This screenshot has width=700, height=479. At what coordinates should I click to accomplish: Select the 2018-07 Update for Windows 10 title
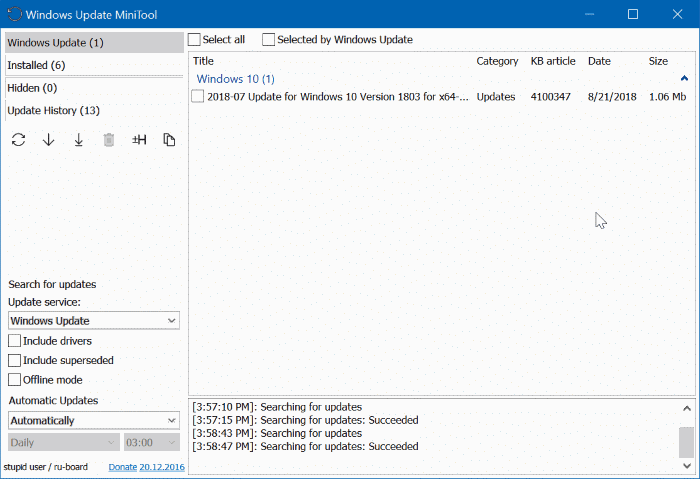pos(338,96)
